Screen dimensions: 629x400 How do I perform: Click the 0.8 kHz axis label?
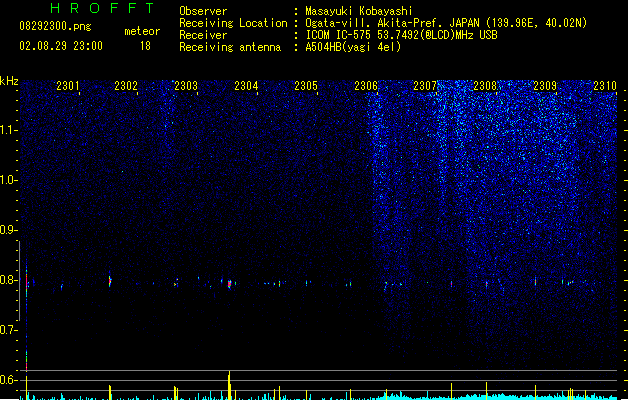[8, 280]
